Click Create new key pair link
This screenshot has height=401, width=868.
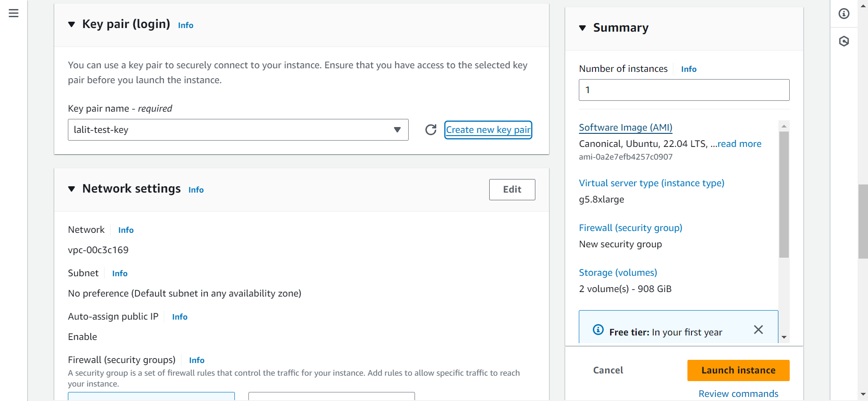tap(488, 130)
